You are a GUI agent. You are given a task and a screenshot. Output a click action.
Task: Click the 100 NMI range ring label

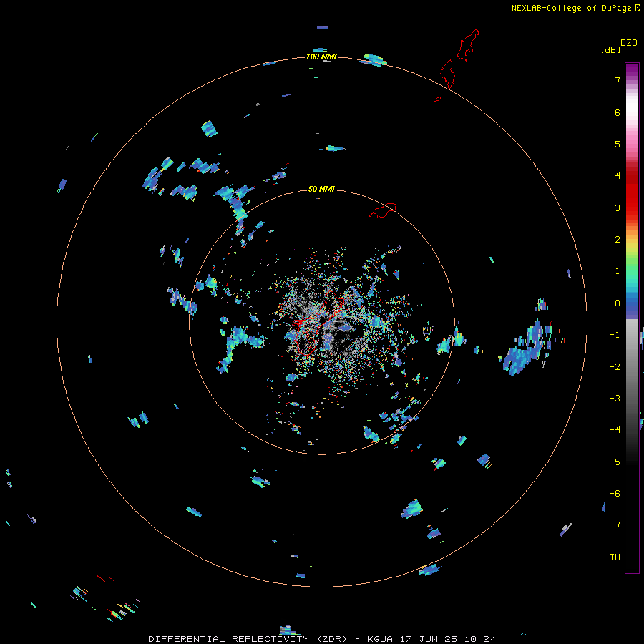321,57
